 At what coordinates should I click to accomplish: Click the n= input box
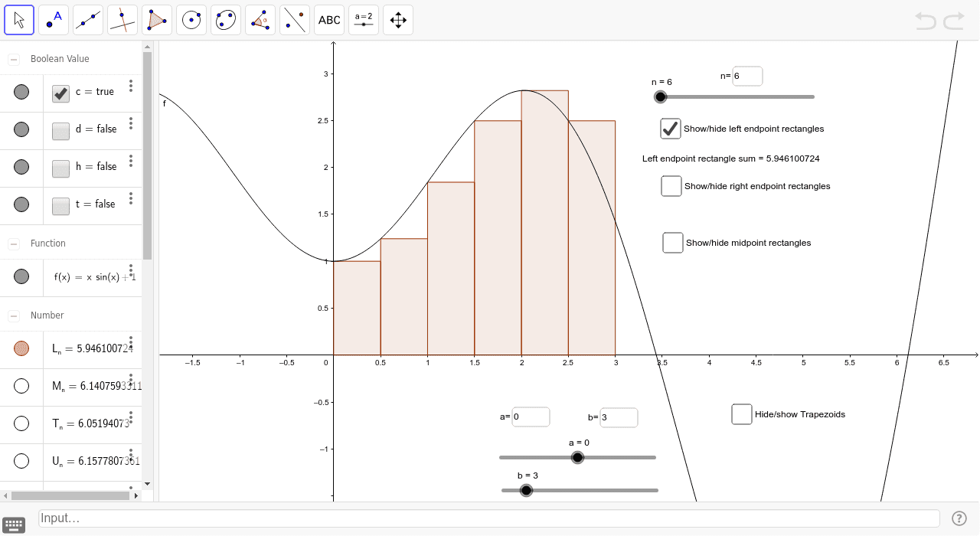coord(747,76)
